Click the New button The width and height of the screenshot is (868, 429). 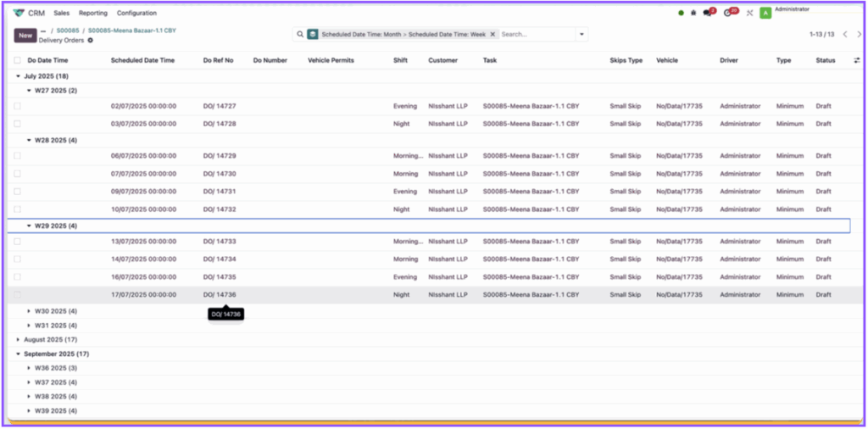(25, 36)
